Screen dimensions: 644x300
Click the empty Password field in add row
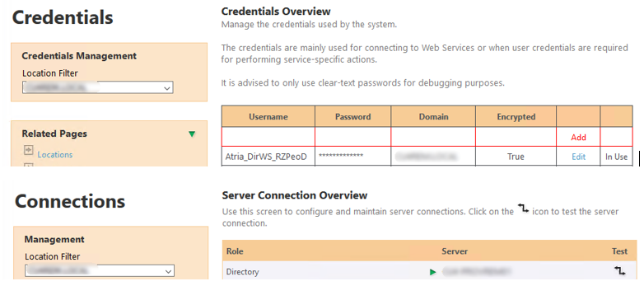coord(353,137)
